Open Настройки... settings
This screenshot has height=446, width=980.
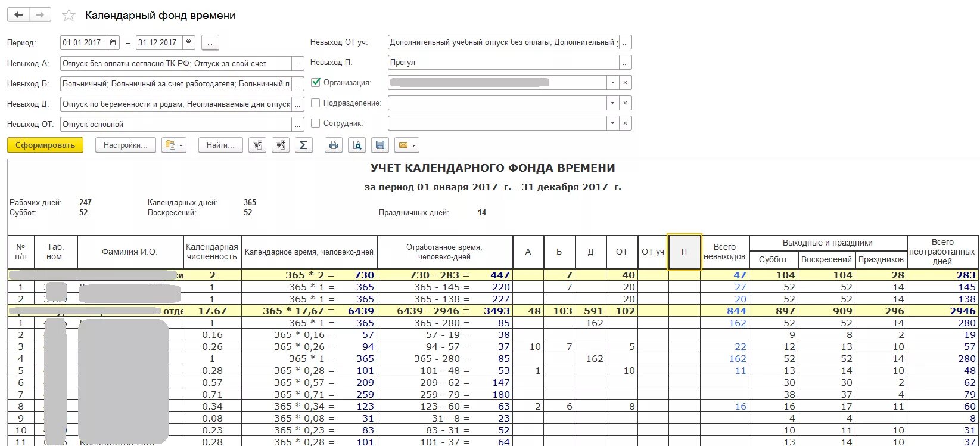[126, 145]
